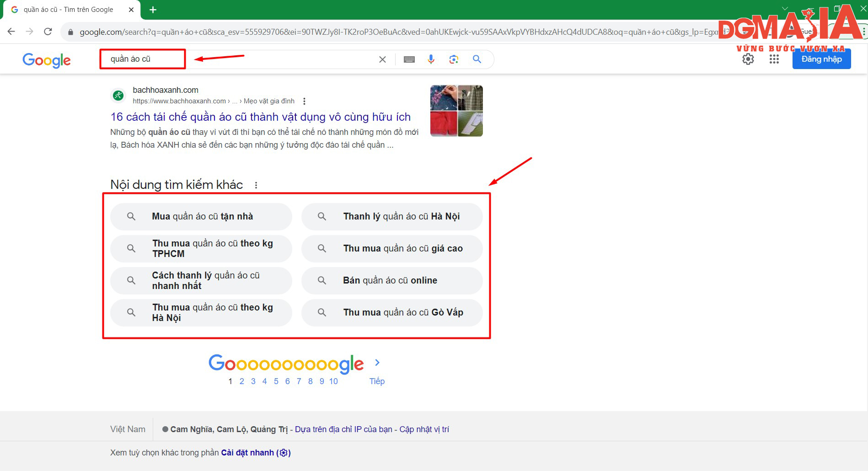Search 'Bán quần áo cũ online'
Image resolution: width=868 pixels, height=471 pixels.
(x=392, y=281)
